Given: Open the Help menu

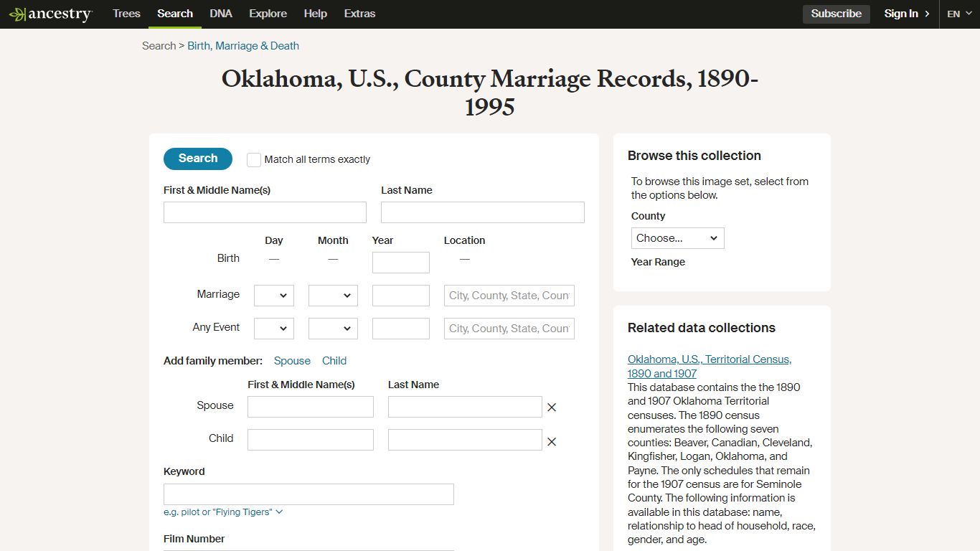Looking at the screenshot, I should [315, 14].
